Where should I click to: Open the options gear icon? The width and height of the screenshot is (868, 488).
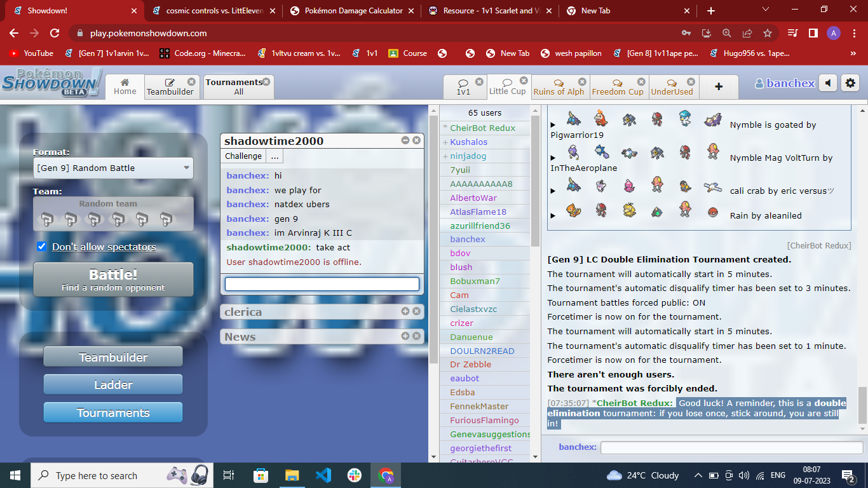[850, 83]
